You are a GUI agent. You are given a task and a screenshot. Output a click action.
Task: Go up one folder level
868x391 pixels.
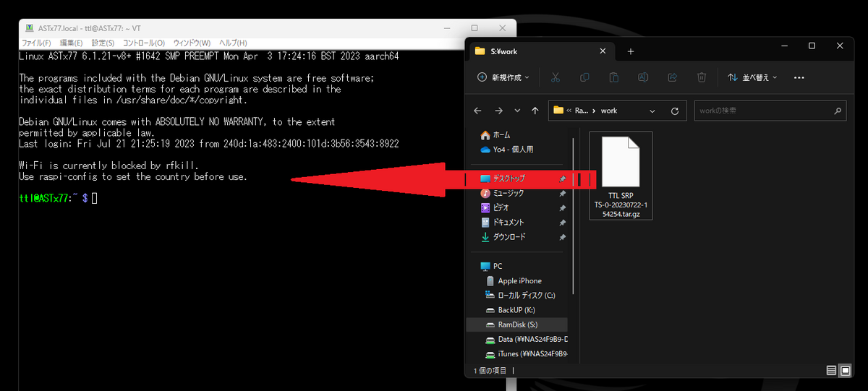click(x=535, y=111)
